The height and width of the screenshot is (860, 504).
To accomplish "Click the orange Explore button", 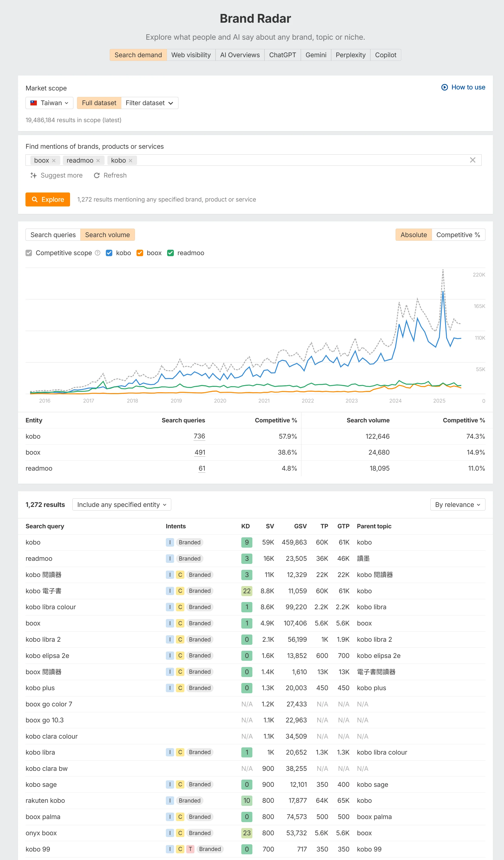I will pyautogui.click(x=48, y=200).
